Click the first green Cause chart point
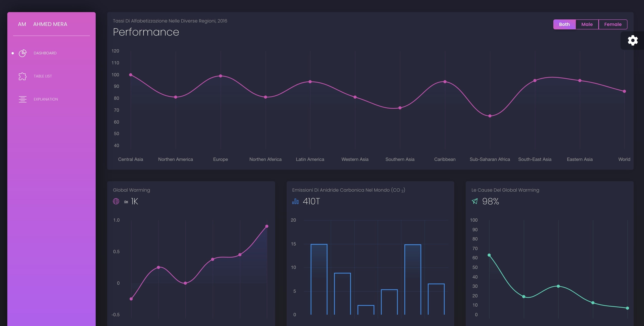644x326 pixels. pos(489,255)
